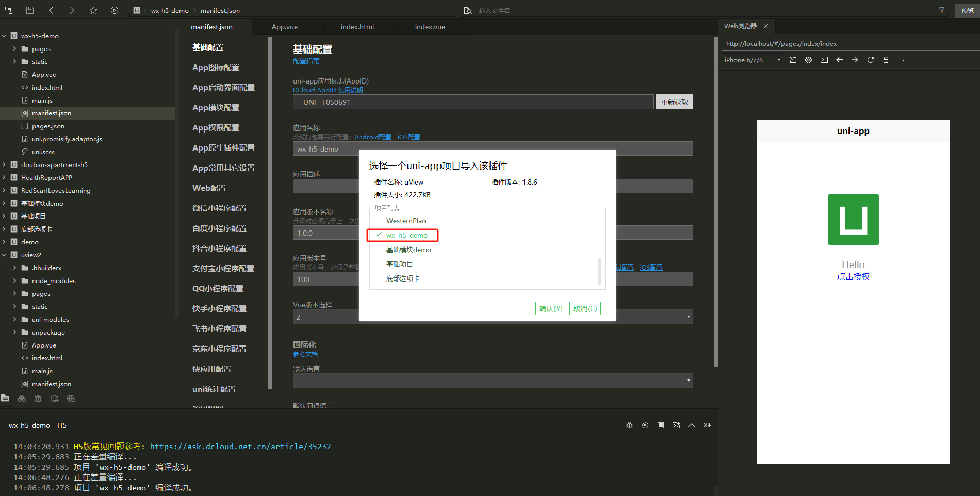
Task: Close the Web浏览器 tab
Action: pyautogui.click(x=766, y=26)
